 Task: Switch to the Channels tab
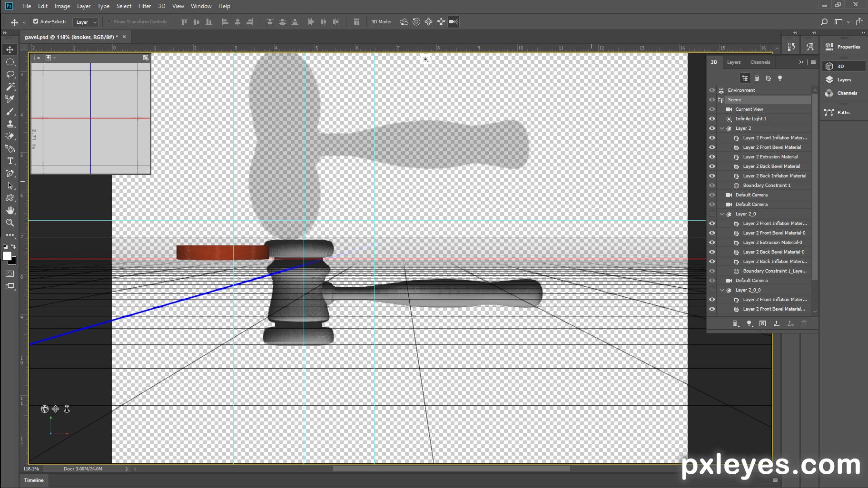tap(760, 62)
